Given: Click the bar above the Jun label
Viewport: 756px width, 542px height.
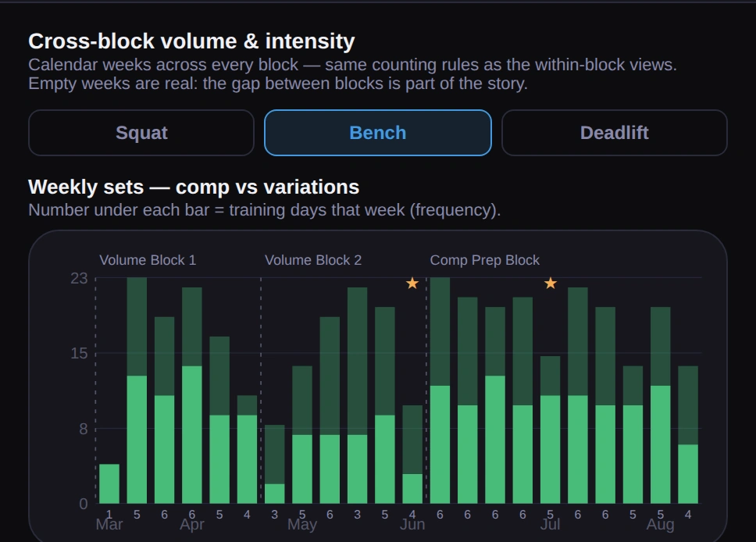Looking at the screenshot, I should (x=412, y=455).
